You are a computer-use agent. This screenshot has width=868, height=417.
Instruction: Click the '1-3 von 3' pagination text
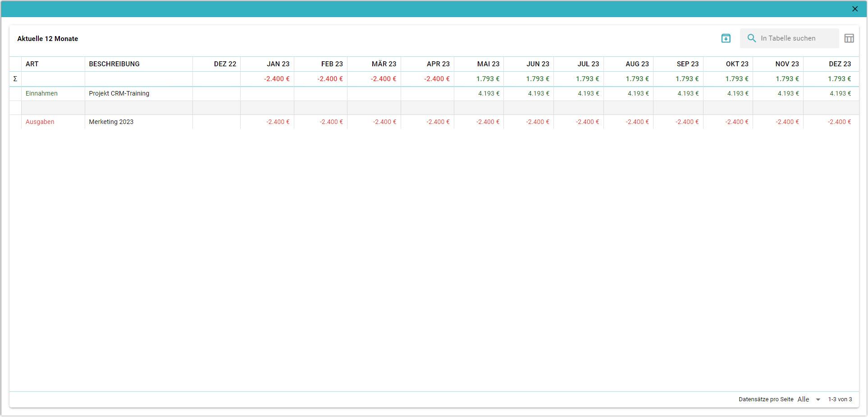[x=840, y=399]
